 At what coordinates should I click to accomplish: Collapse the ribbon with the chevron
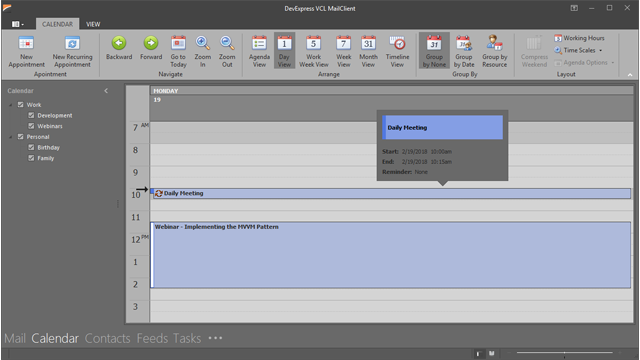click(630, 75)
